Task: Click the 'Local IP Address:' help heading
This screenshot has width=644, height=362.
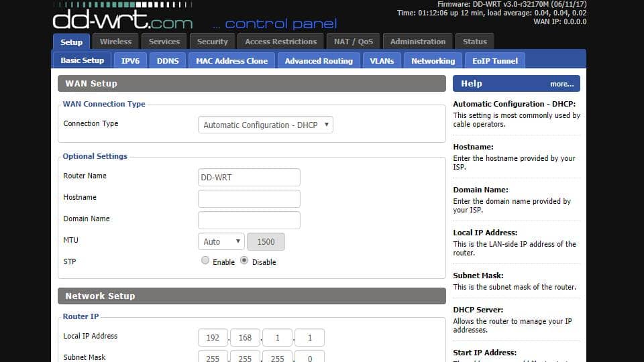Action: [x=485, y=233]
